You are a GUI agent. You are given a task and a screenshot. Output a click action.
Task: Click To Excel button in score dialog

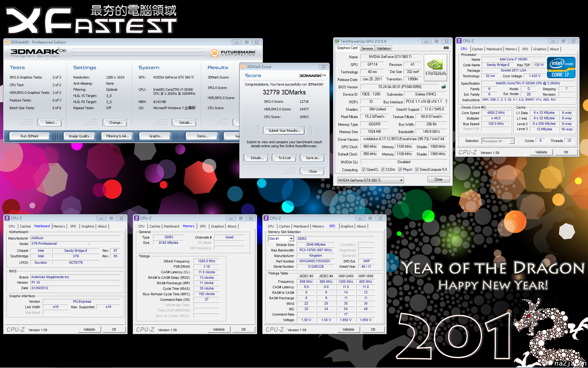[x=284, y=158]
